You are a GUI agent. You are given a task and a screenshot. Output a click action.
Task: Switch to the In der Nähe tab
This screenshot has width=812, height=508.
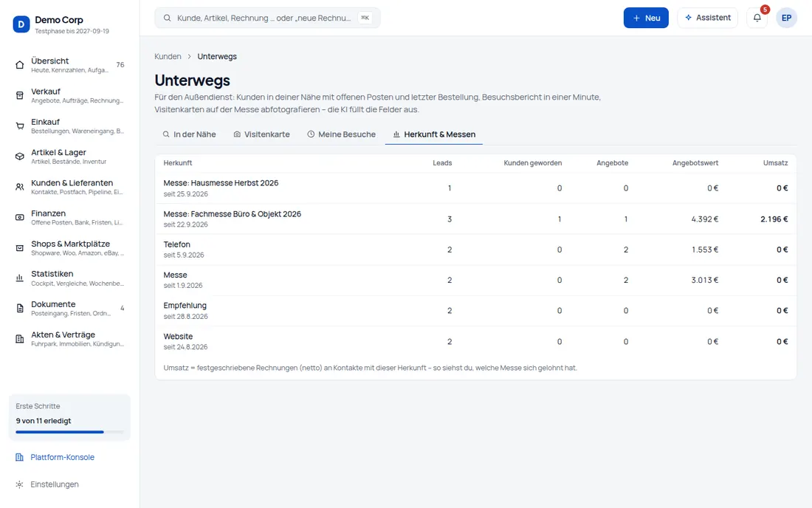[x=189, y=134]
